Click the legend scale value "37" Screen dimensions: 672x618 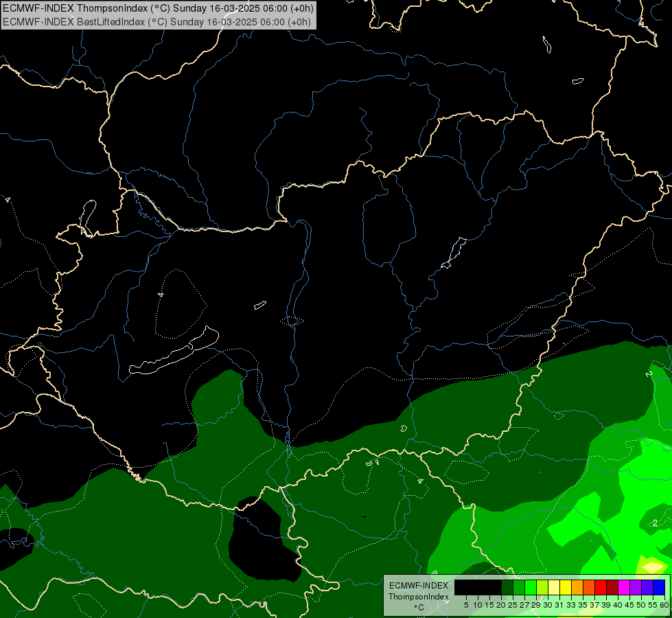point(595,605)
